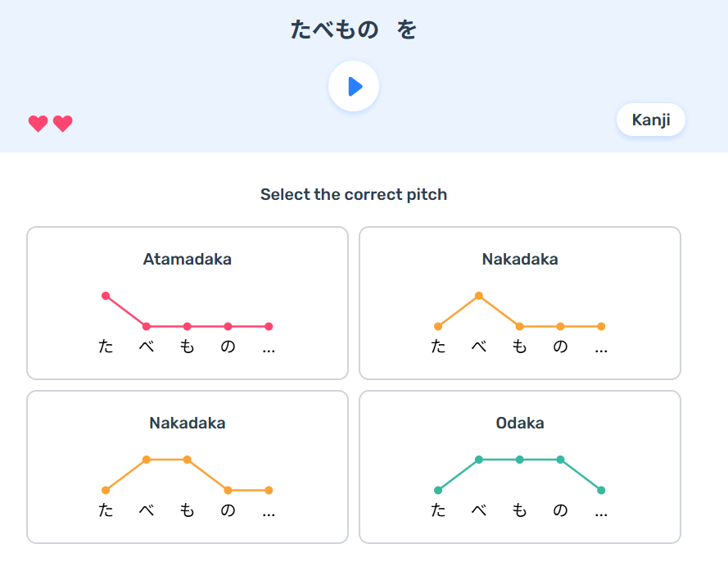Click the Atamadaka title label
Screen dimensions: 728x571
(188, 260)
